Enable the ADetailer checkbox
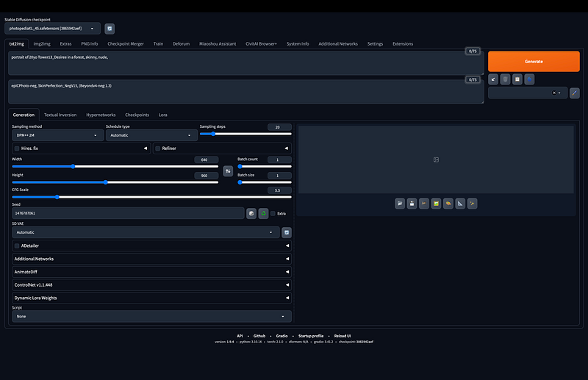588x380 pixels. point(17,245)
